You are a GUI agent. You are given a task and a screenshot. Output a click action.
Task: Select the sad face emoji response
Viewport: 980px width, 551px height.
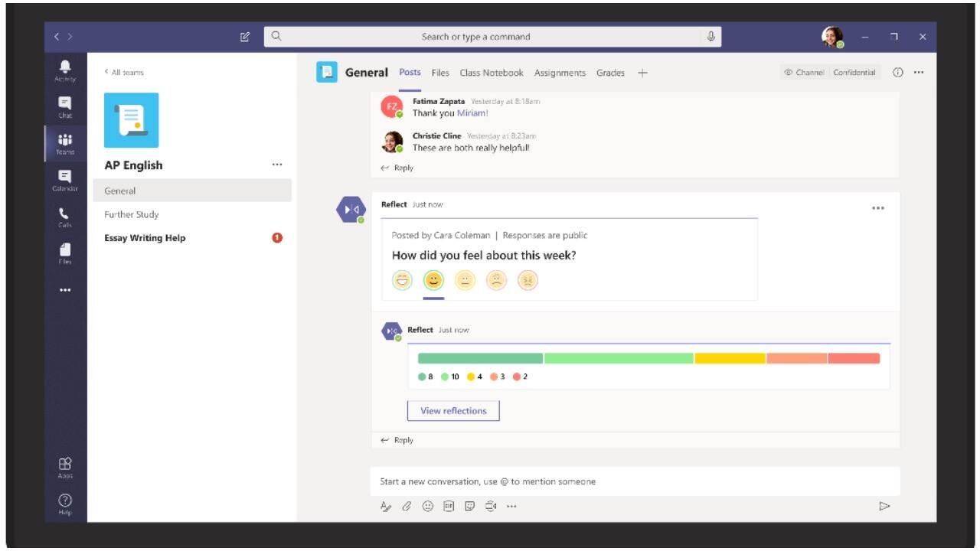click(497, 281)
